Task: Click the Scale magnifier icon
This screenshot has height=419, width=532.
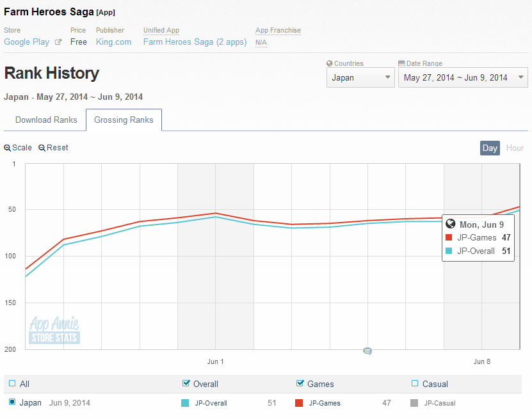Action: [7, 148]
